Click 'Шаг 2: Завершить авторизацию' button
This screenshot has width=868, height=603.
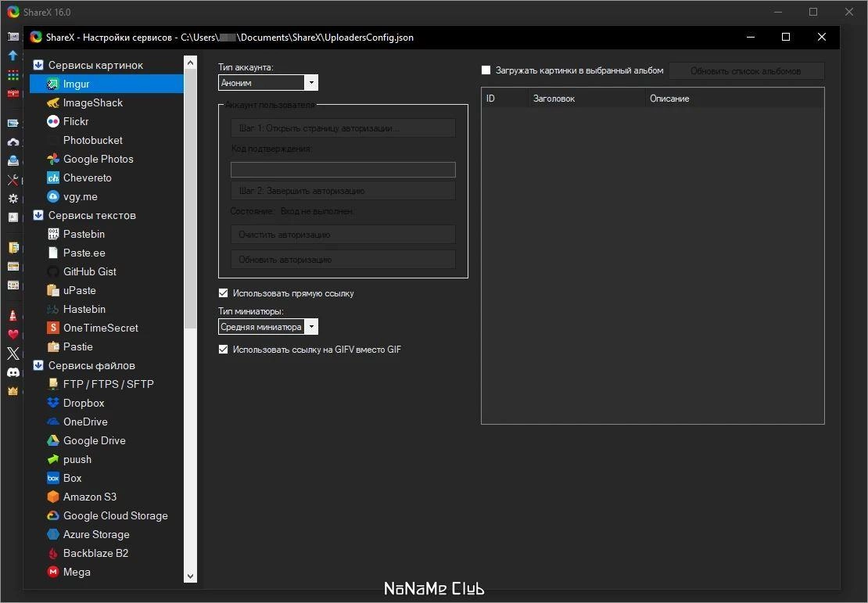[343, 191]
